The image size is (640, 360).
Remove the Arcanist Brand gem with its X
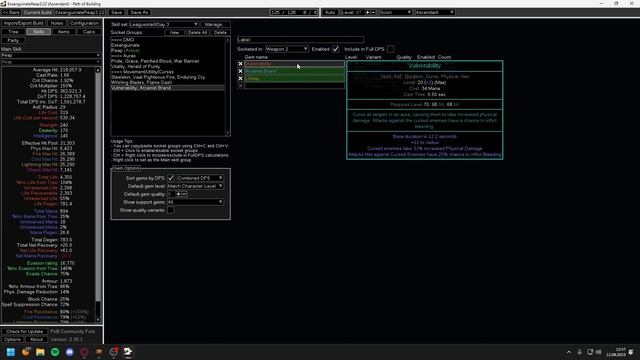[240, 71]
